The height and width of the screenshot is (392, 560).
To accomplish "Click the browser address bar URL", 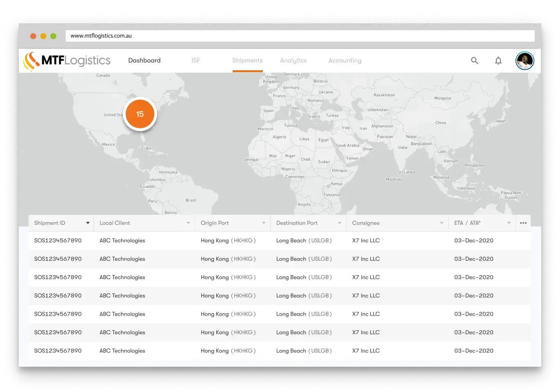I will (101, 36).
